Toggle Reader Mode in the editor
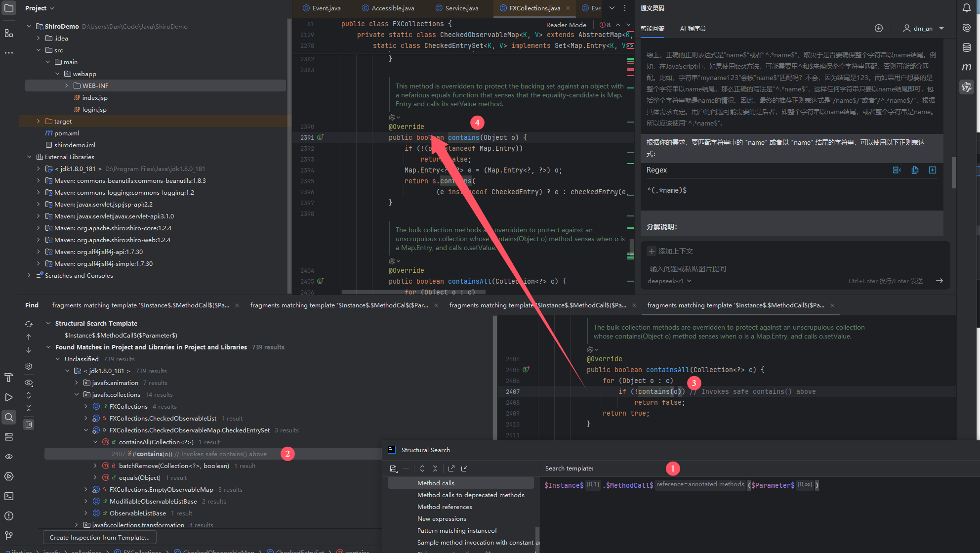 (566, 25)
